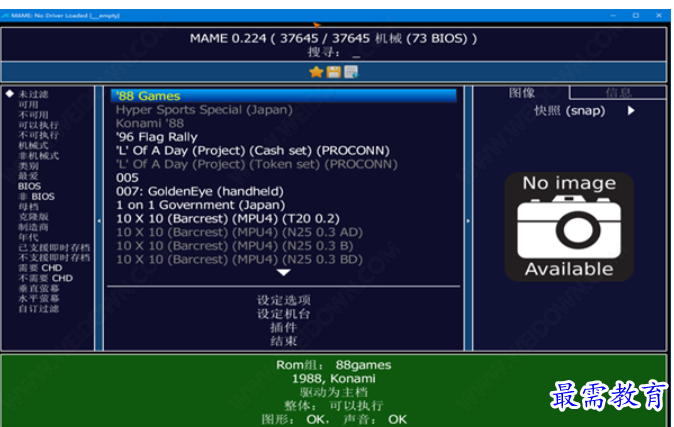This screenshot has width=674, height=427.
Task: Select the 可用 filter
Action: [28, 104]
